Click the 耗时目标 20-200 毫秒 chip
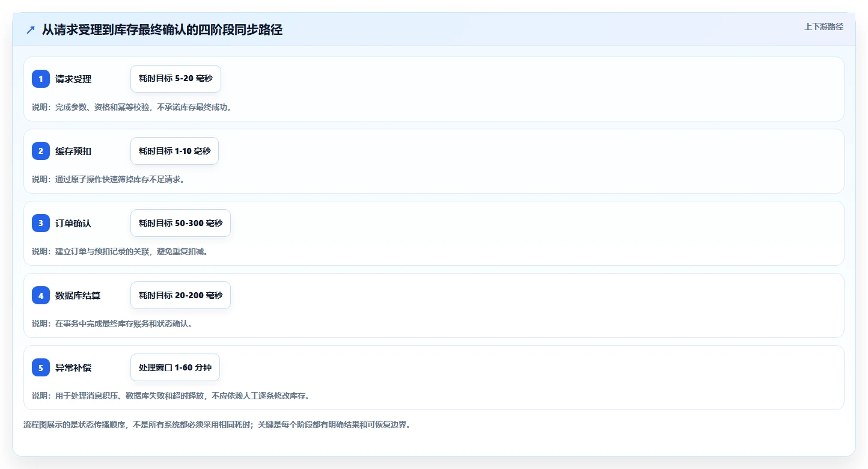The image size is (868, 469). 180,295
